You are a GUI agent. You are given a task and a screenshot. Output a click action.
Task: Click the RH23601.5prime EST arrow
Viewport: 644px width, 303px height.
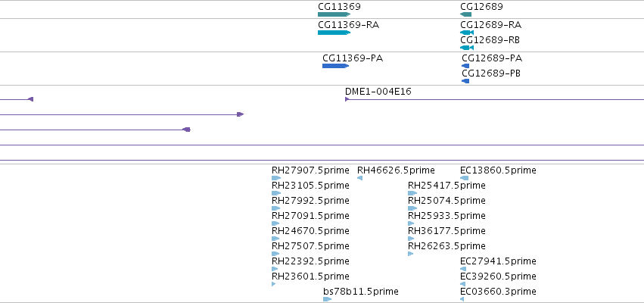click(273, 284)
